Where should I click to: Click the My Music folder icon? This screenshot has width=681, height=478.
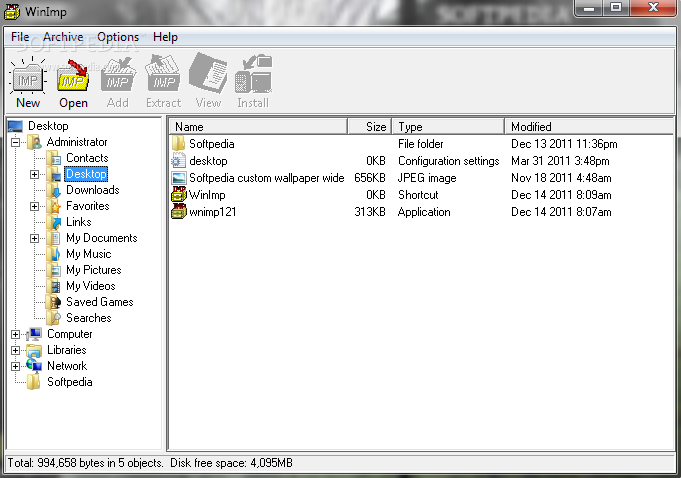tap(54, 254)
